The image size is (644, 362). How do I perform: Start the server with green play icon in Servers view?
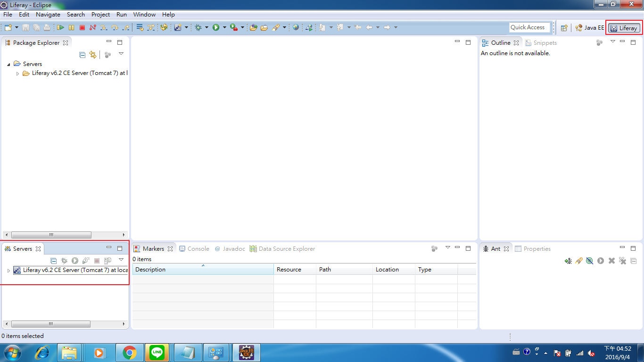click(x=75, y=261)
